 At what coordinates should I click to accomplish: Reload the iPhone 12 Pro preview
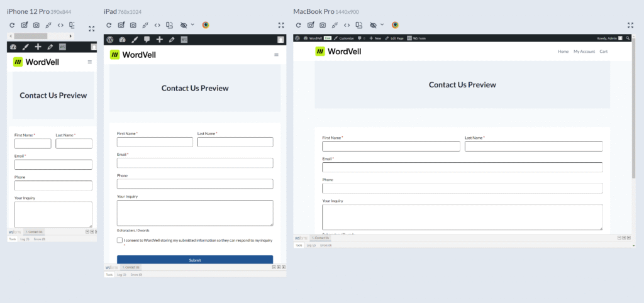pos(12,26)
